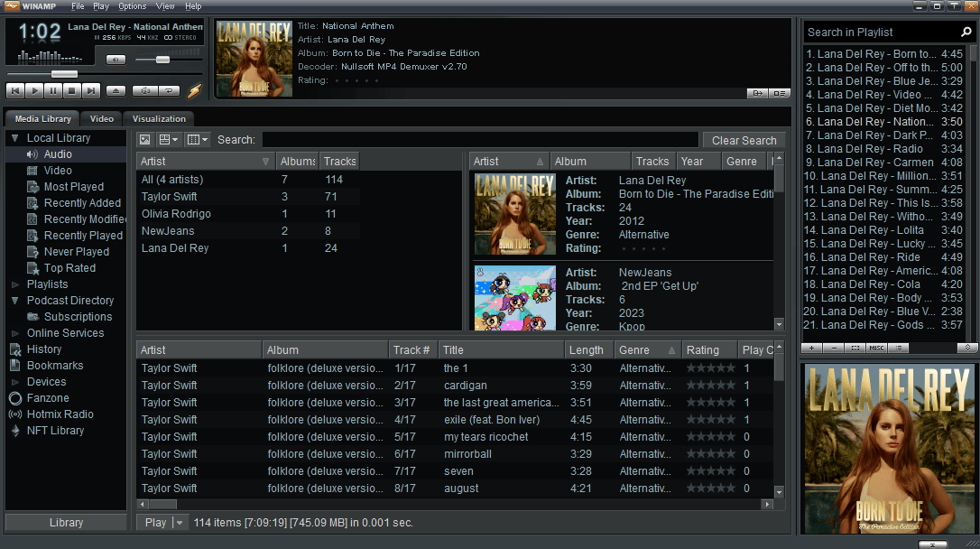Open files with the eject button
The height and width of the screenshot is (549, 980).
(116, 90)
